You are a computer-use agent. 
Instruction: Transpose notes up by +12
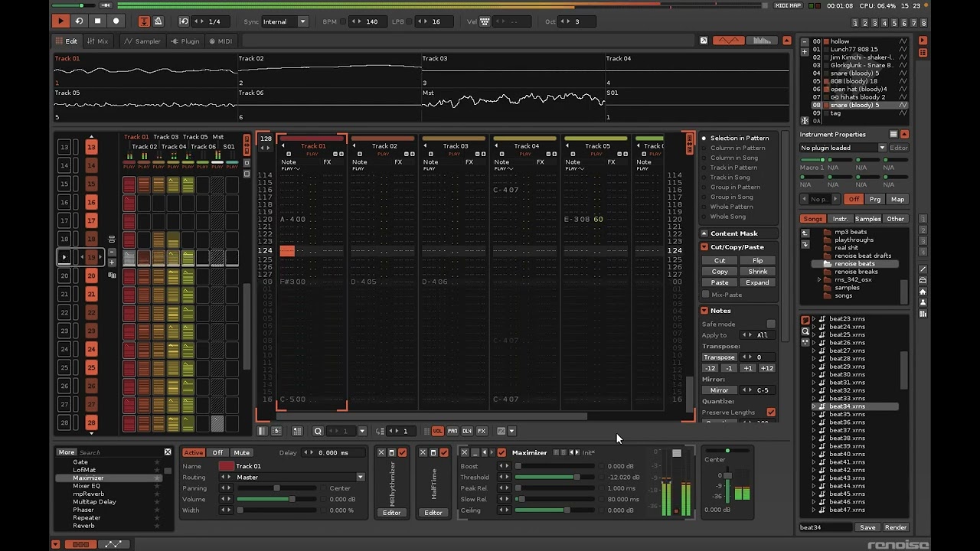coord(766,368)
